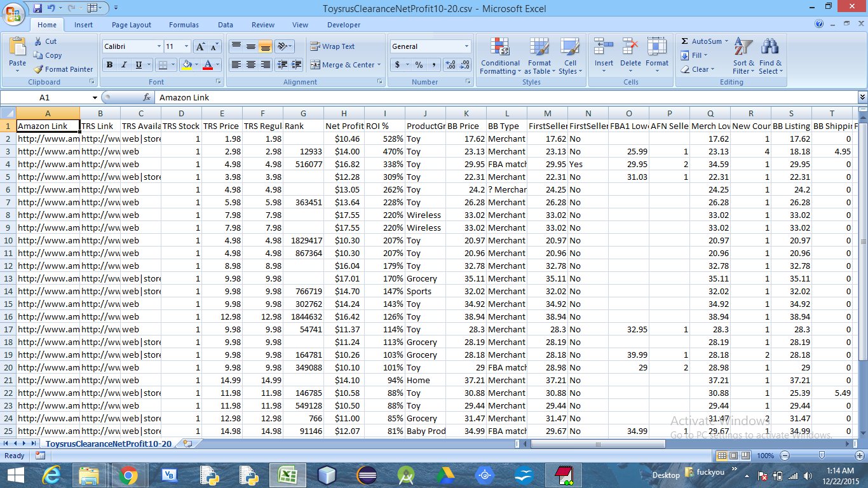Image resolution: width=868 pixels, height=488 pixels.
Task: Click Grow Font button
Action: point(200,46)
